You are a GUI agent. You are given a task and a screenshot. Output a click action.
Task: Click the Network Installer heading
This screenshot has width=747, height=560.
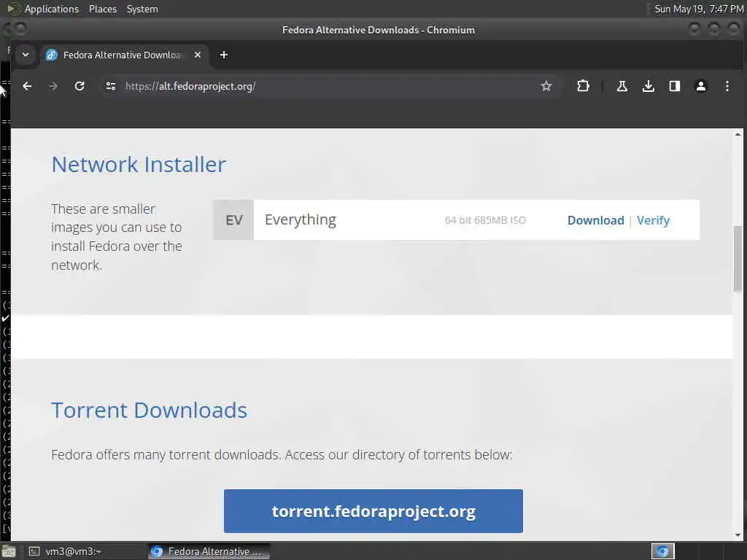pos(139,165)
